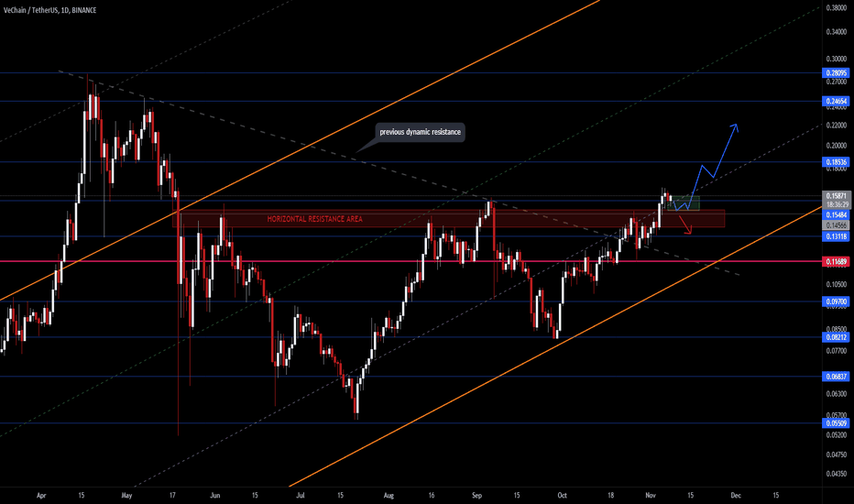
Task: Click the 0.22000 price scale value
Action: pyautogui.click(x=836, y=126)
